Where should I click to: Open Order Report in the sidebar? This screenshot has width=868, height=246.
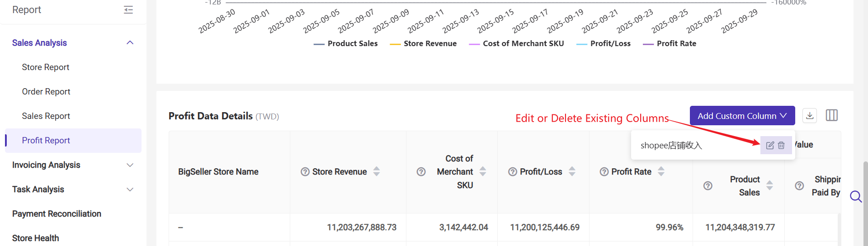(46, 91)
